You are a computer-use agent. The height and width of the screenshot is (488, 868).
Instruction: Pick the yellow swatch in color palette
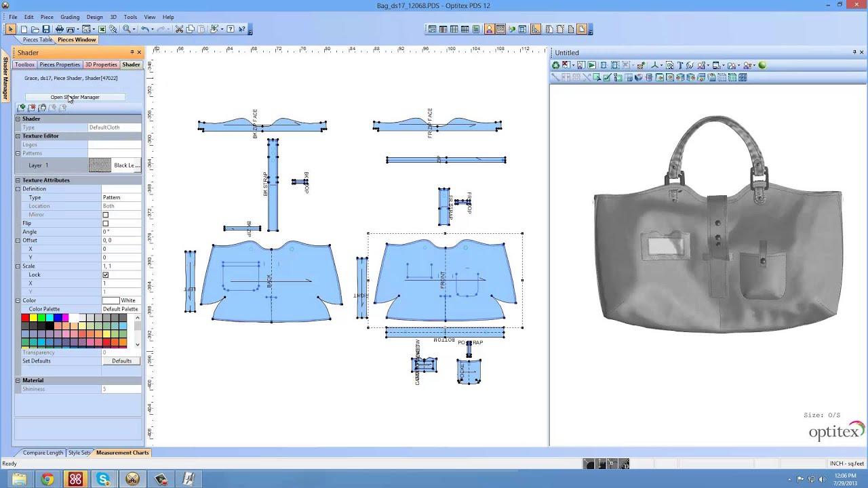33,318
